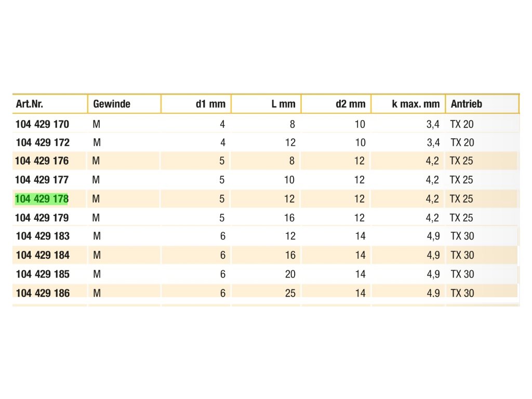532x399 pixels.
Task: Open article number 104 429 186
Action: tap(43, 293)
